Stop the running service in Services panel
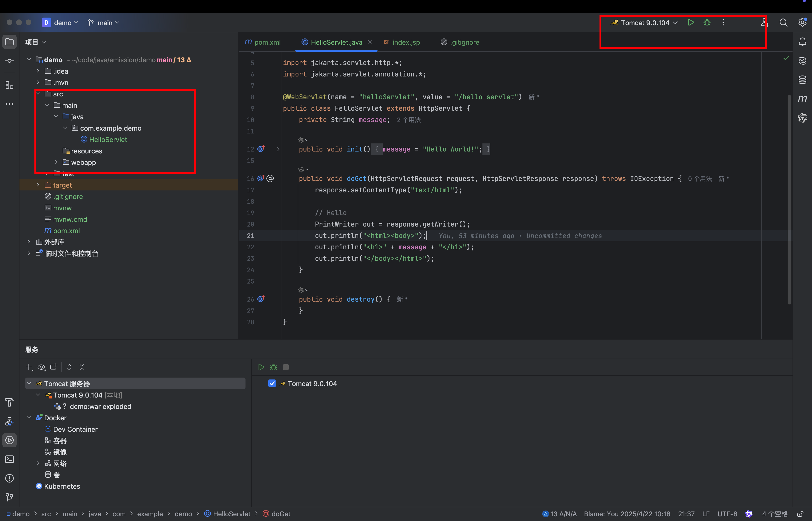 point(286,367)
